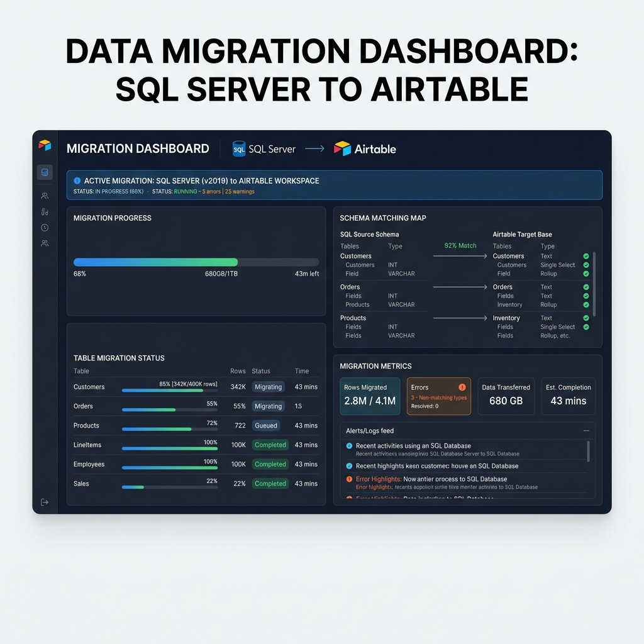The image size is (644, 644).
Task: Click the 25 warnings status text
Action: tap(240, 191)
